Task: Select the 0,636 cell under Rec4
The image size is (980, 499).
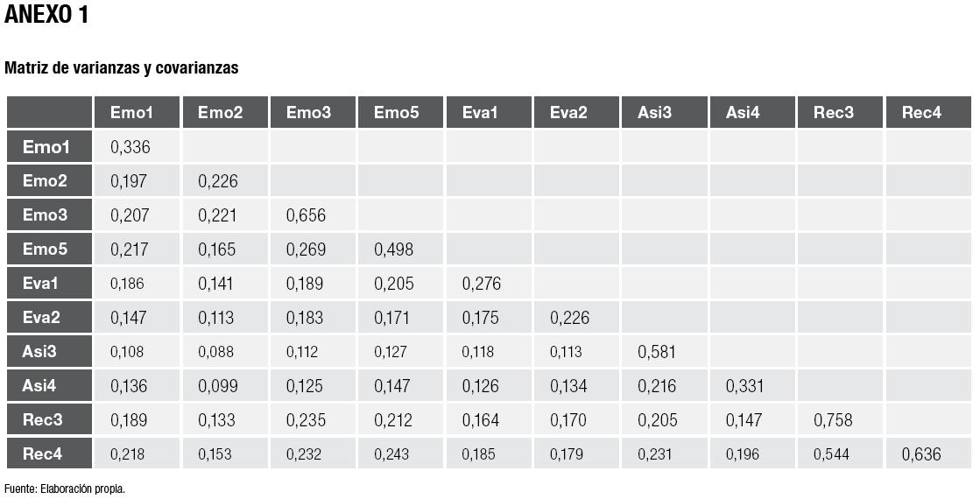Action: pos(920,454)
